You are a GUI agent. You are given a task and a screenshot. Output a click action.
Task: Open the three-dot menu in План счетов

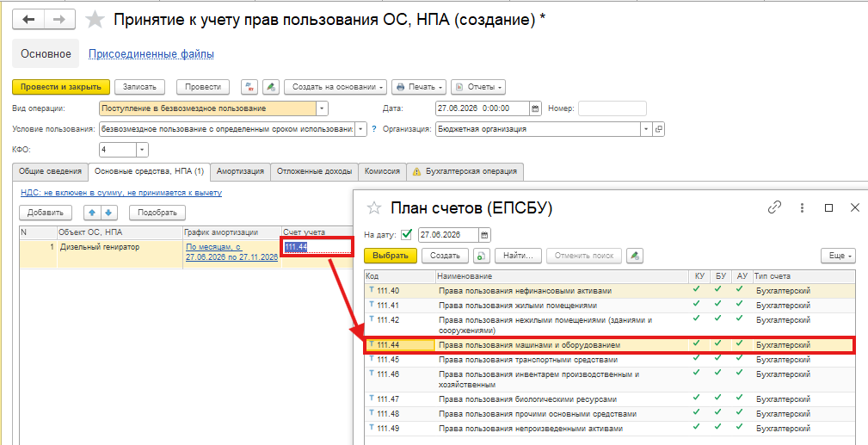[802, 207]
